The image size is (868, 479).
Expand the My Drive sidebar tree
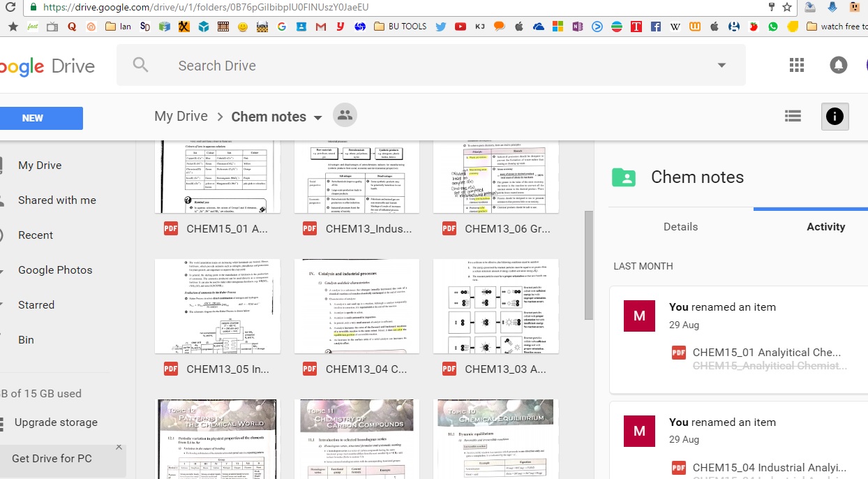point(2,165)
